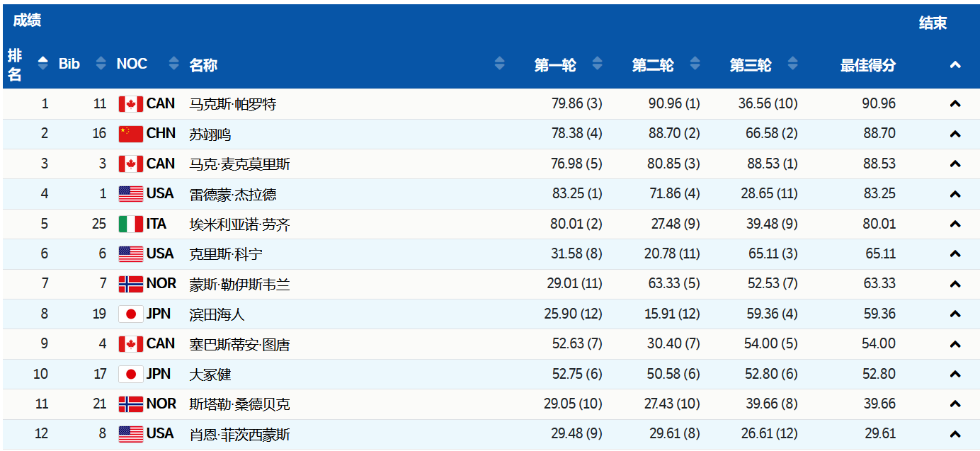Viewport: 980px width, 451px height.
Task: Open athlete 马克·麦克莫里斯 name link
Action: point(239,164)
